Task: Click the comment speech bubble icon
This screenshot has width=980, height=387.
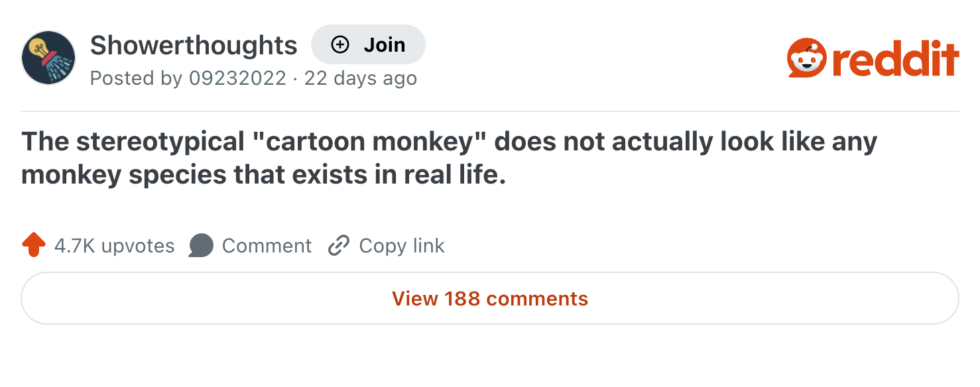Action: point(201,245)
